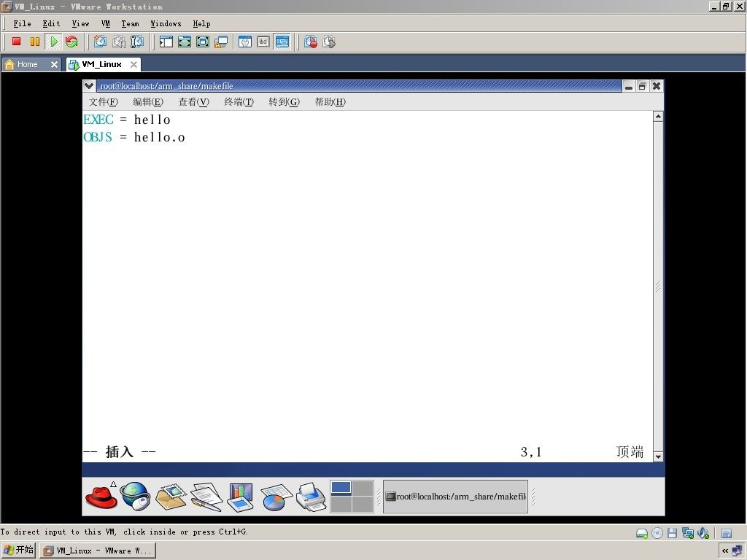Open the Team menu
The height and width of the screenshot is (560, 747).
130,23
